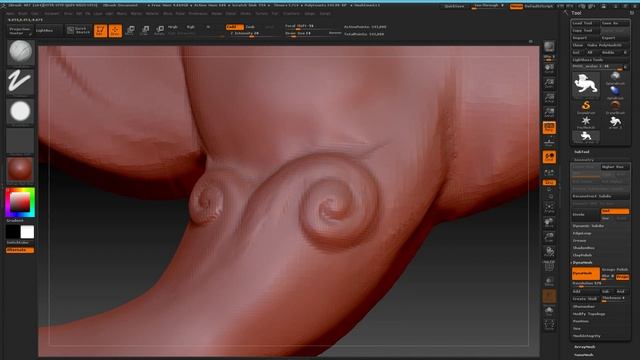This screenshot has width=640, height=360.
Task: Select the Rotate transform icon in top shelf
Action: [x=160, y=30]
